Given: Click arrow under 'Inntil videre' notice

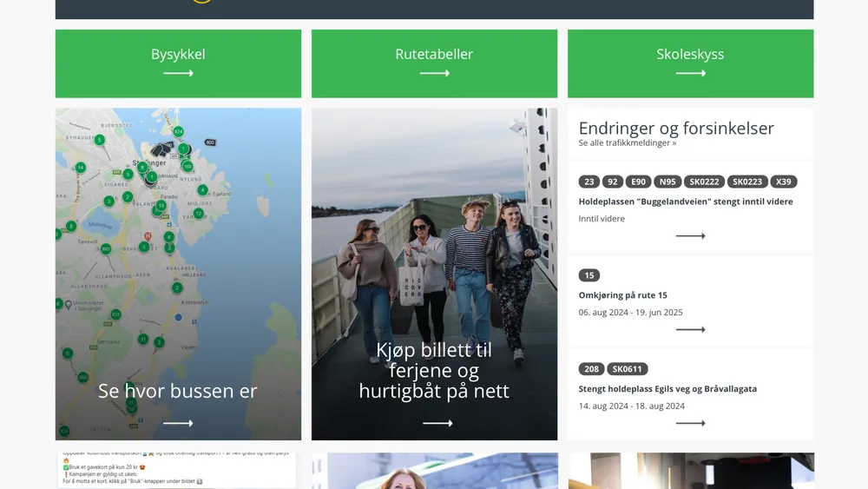Looking at the screenshot, I should [x=690, y=236].
